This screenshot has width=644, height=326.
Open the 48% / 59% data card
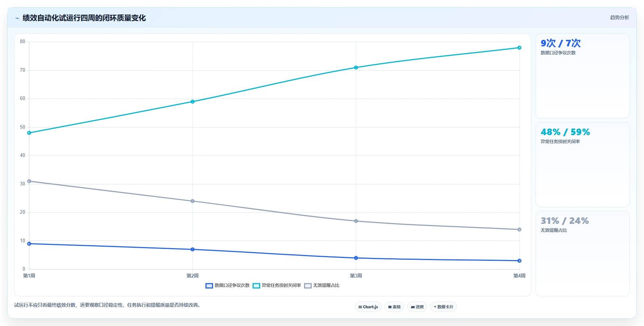(582, 164)
